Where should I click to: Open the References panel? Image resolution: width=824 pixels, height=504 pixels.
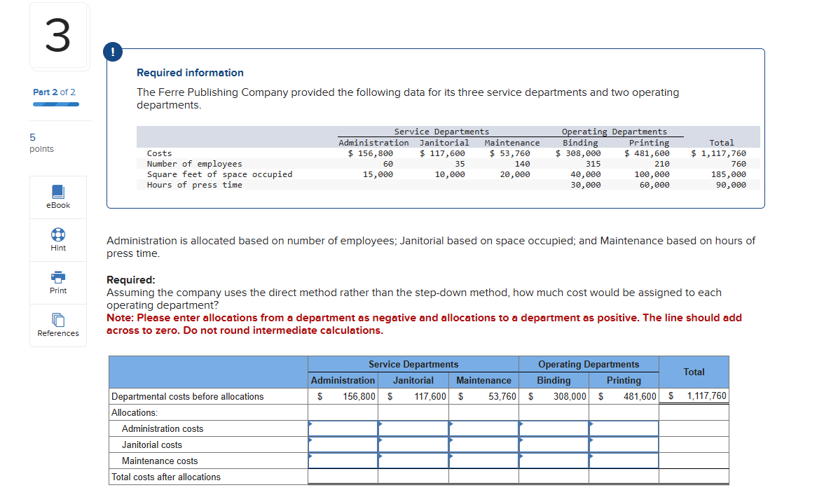(x=58, y=325)
